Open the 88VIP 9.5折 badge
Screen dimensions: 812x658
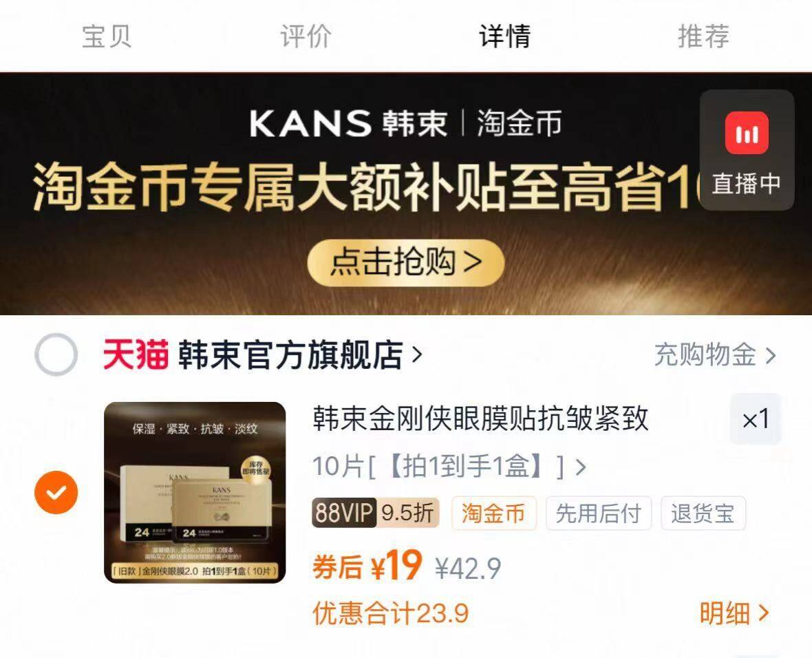point(376,513)
